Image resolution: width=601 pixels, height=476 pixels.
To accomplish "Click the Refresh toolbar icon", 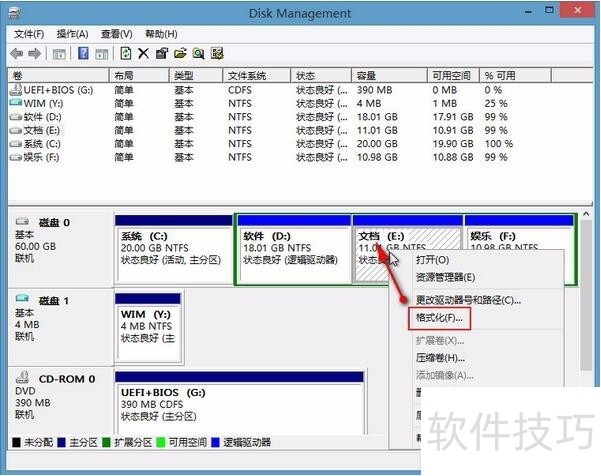I will [x=126, y=53].
